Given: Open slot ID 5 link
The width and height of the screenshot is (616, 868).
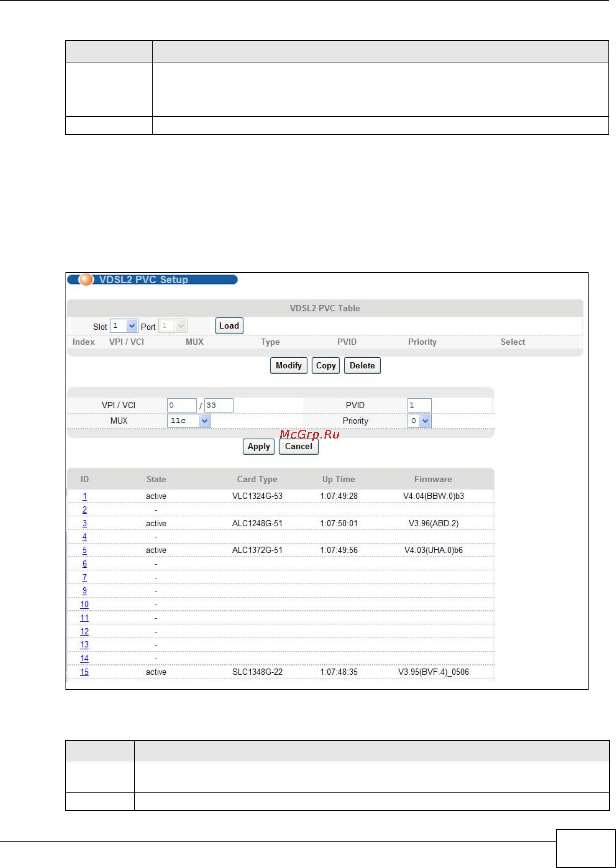Looking at the screenshot, I should 85,550.
